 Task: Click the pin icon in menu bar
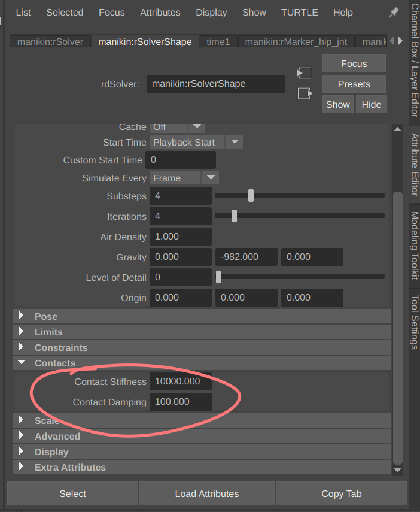pos(394,13)
